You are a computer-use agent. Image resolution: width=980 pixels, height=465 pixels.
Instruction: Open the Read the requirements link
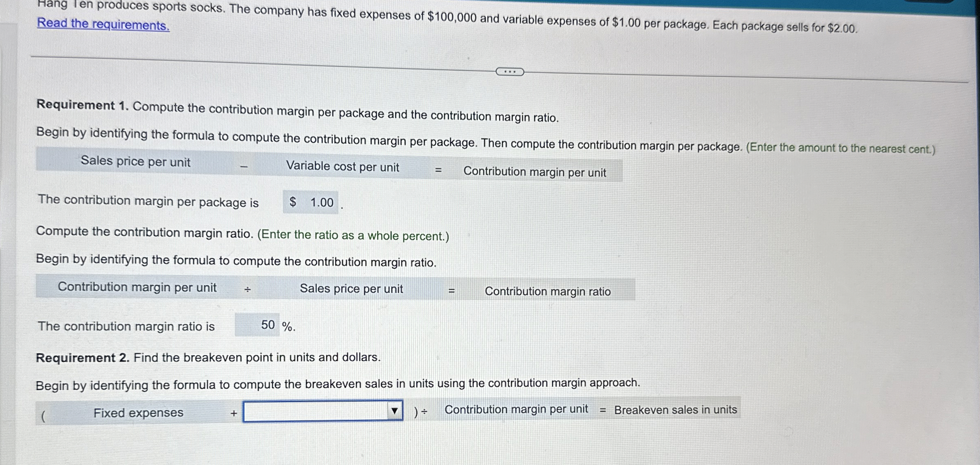coord(101,24)
